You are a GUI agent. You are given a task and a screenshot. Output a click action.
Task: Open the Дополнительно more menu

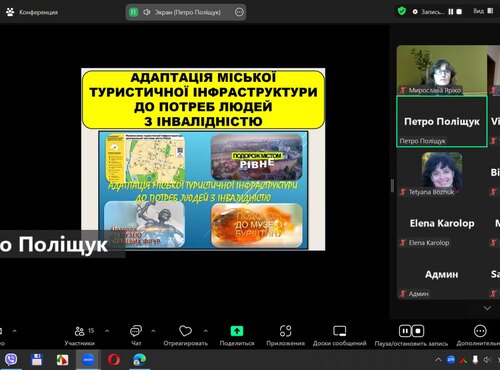click(480, 336)
